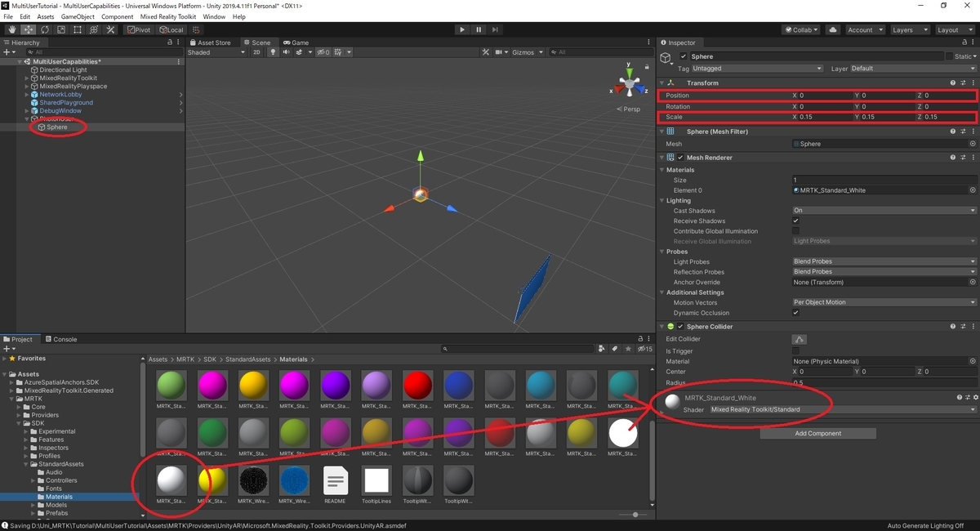Image resolution: width=980 pixels, height=531 pixels.
Task: Select the white MRTK_Standard material thumbnail
Action: pyautogui.click(x=171, y=481)
